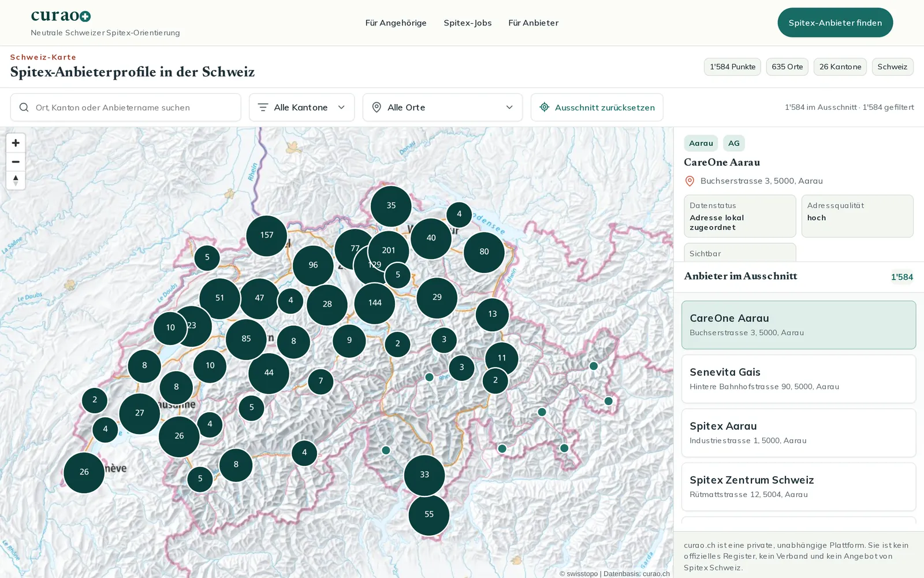Click the 27 cluster marker

(139, 413)
